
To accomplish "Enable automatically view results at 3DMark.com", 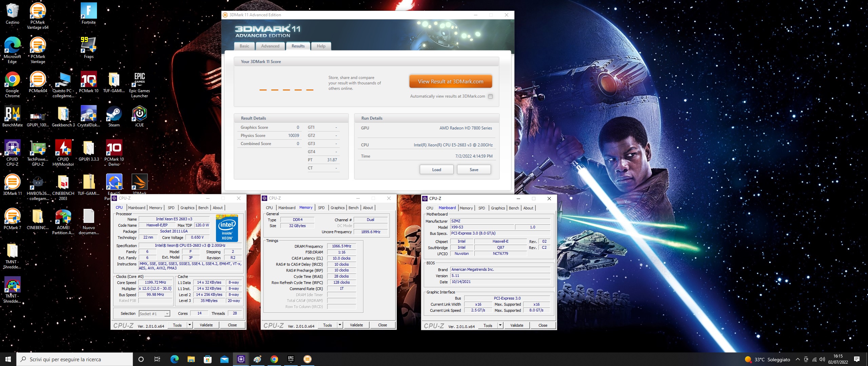I will coord(490,96).
